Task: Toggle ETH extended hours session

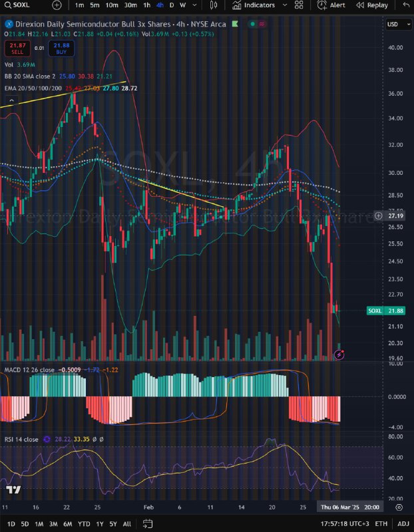Action: (381, 524)
